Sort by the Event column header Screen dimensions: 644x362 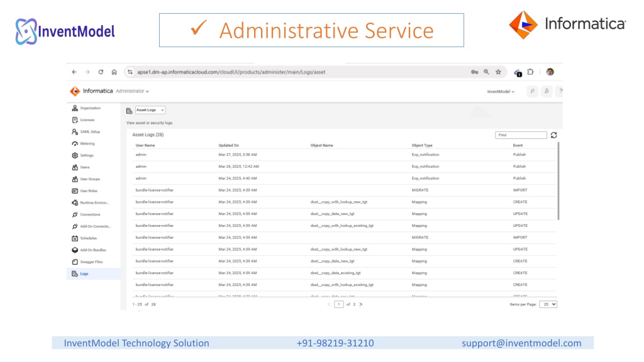(x=518, y=145)
